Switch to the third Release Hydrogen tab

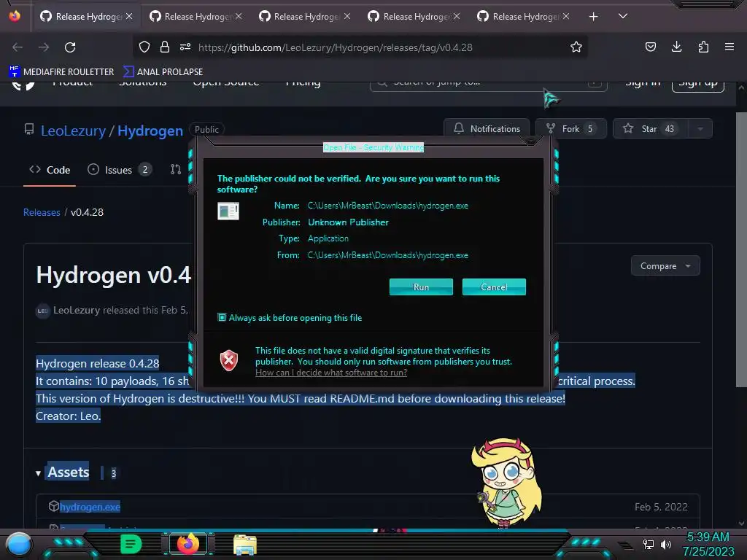point(306,17)
